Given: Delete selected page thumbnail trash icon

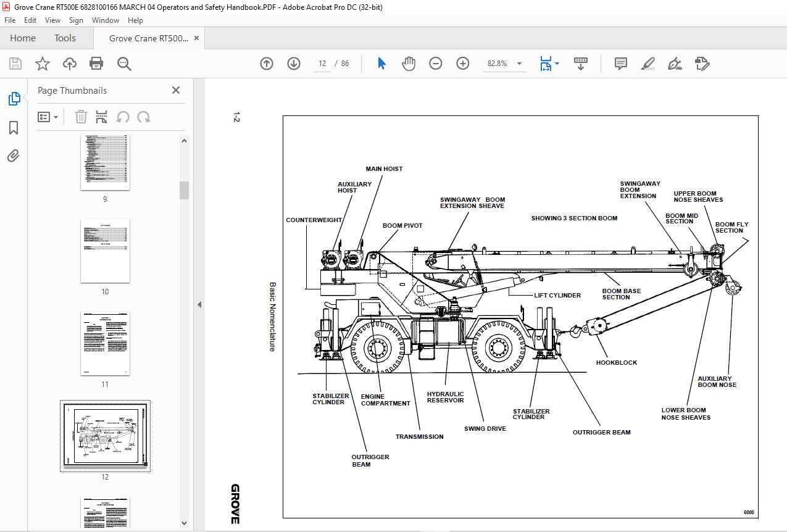Looking at the screenshot, I should 81,117.
